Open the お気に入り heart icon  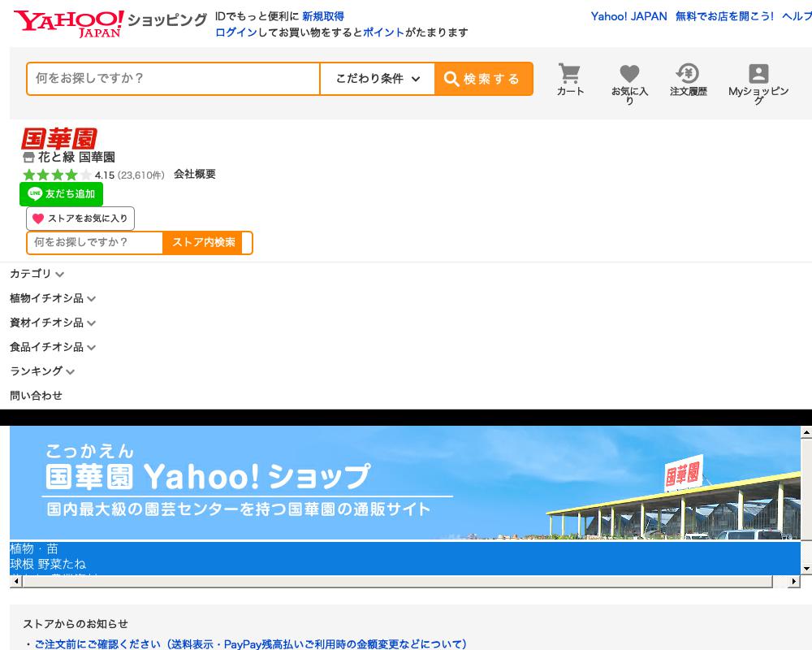(x=630, y=75)
